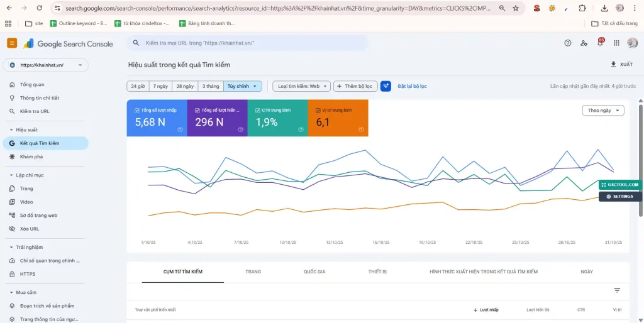
Task: Open the Tùy chỉnh date range dropdown
Action: click(x=242, y=86)
